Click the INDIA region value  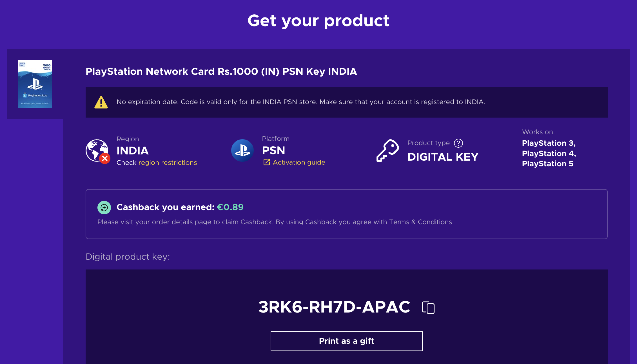tap(133, 151)
